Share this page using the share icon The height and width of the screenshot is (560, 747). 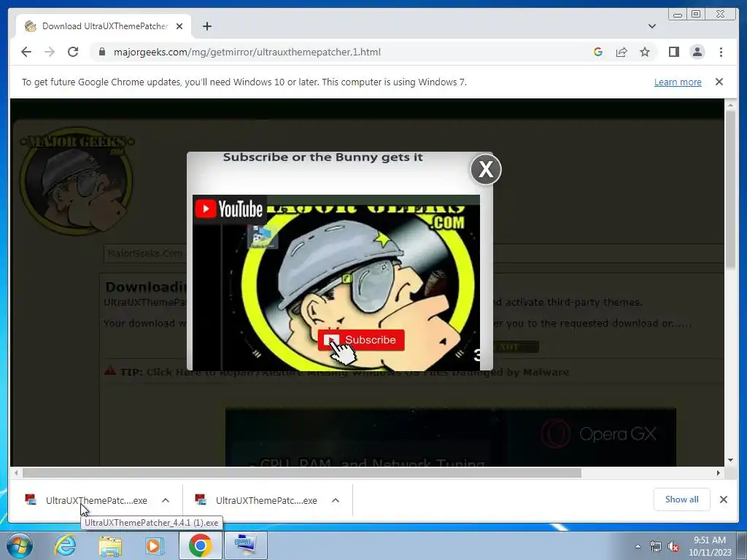(x=622, y=52)
